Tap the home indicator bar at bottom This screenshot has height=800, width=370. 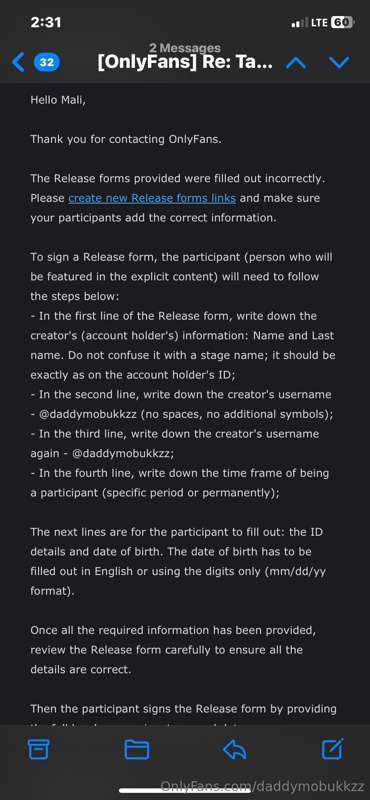(x=185, y=790)
